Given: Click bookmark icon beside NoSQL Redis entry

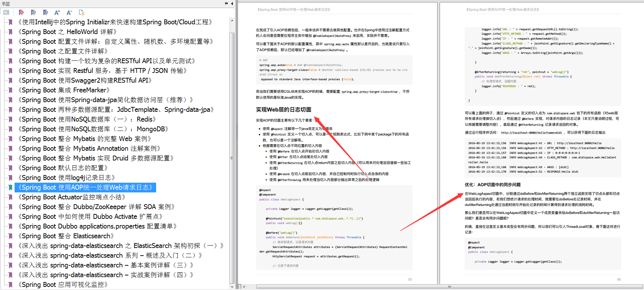Looking at the screenshot, I should [10, 119].
